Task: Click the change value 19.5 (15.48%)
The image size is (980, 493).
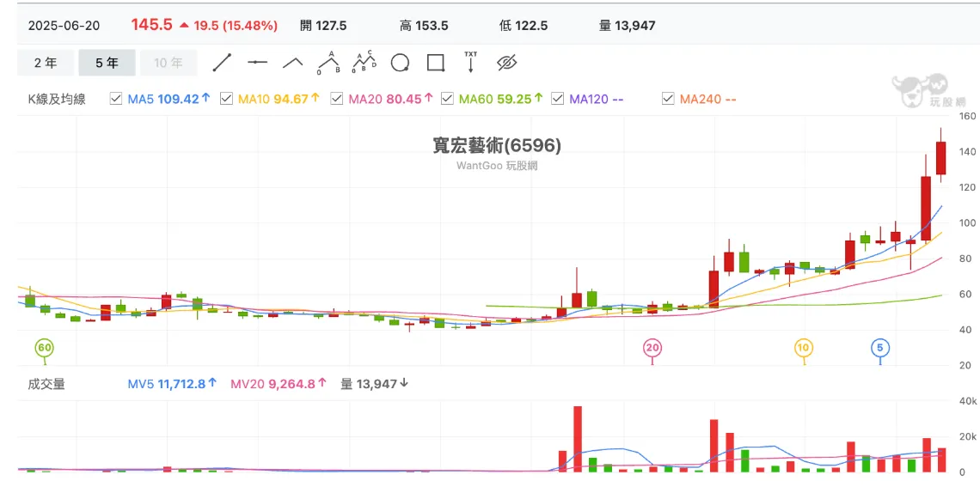Action: (236, 26)
